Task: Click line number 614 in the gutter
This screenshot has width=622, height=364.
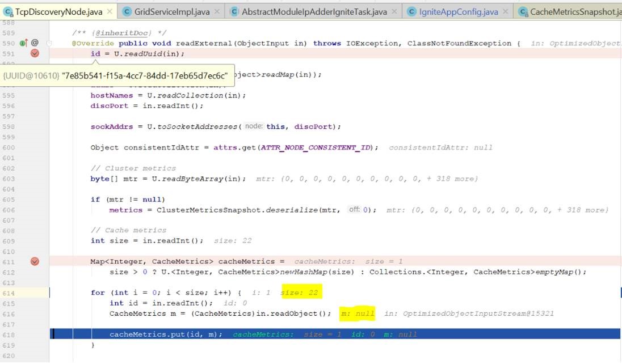Action: 9,293
